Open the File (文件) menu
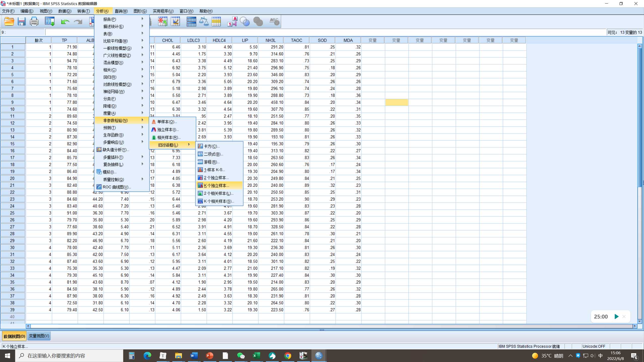 (8, 11)
